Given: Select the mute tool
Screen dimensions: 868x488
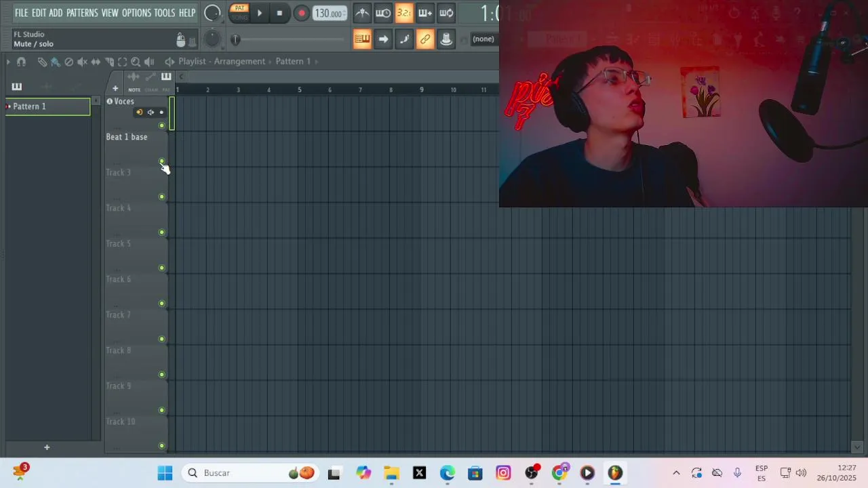Looking at the screenshot, I should click(82, 62).
